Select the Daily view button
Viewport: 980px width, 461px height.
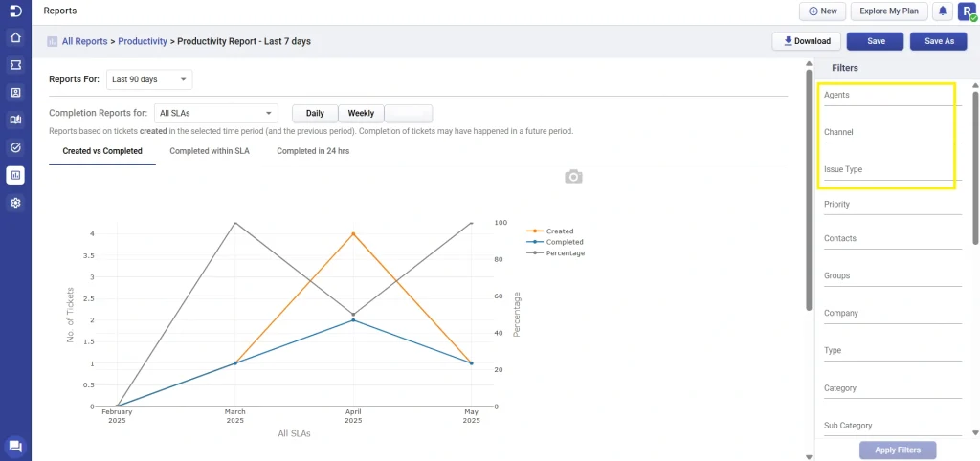[315, 114]
